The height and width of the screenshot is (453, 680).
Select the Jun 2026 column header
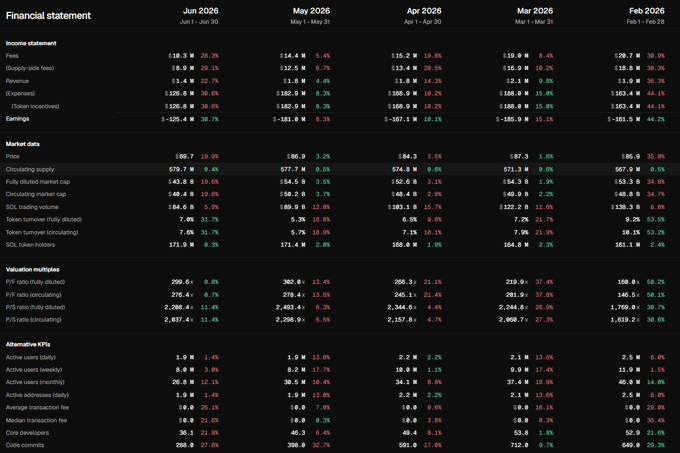(x=200, y=11)
